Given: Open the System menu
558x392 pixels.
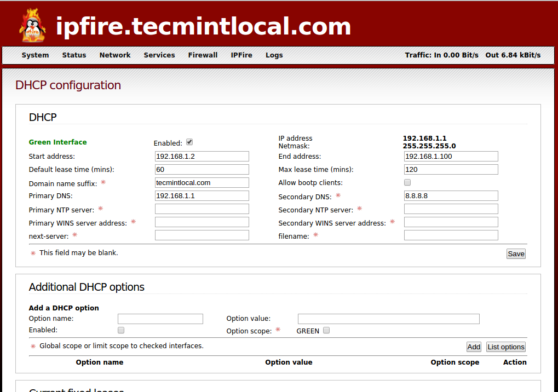Looking at the screenshot, I should (35, 55).
